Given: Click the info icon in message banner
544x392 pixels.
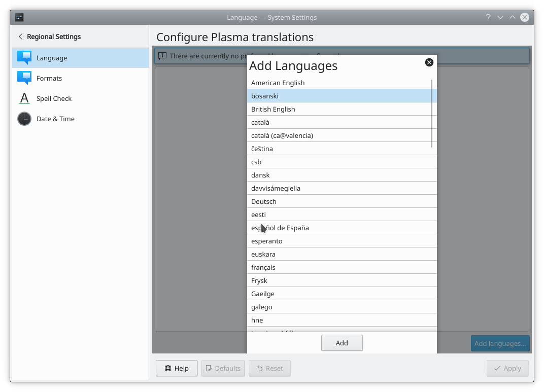Looking at the screenshot, I should [x=162, y=56].
